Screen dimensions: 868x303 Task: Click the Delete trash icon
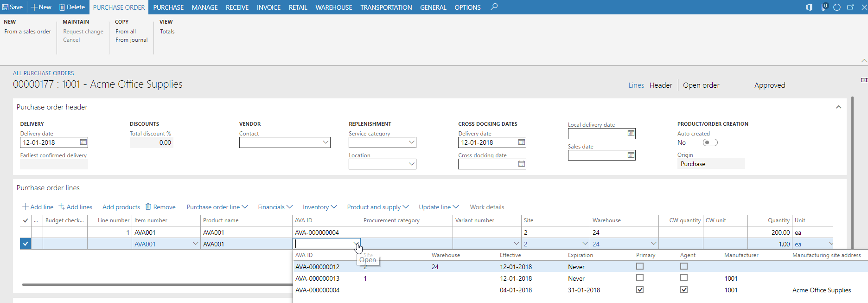(x=62, y=7)
